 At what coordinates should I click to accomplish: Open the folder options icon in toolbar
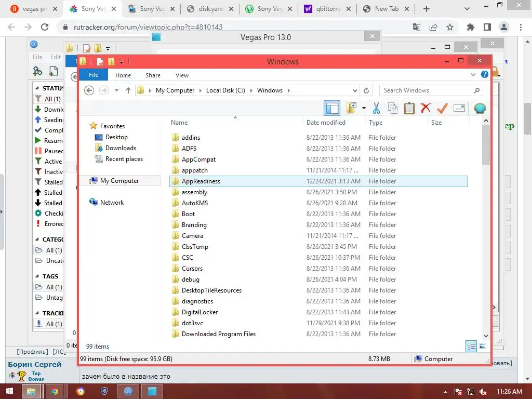pos(352,108)
